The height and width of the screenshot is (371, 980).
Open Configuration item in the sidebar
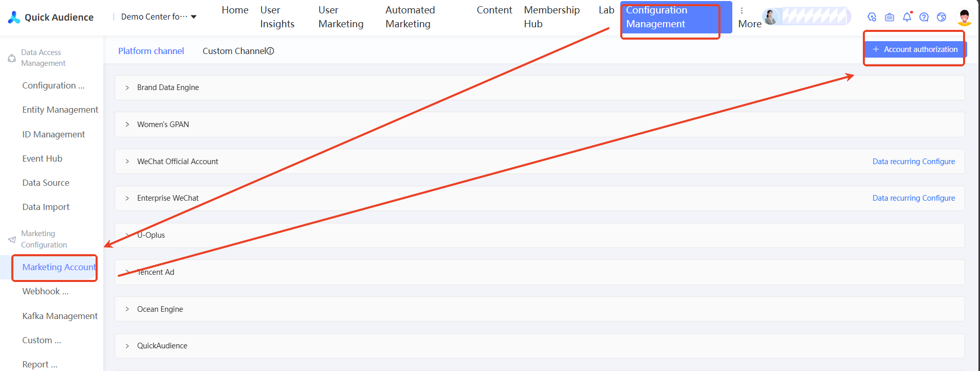[x=53, y=85]
